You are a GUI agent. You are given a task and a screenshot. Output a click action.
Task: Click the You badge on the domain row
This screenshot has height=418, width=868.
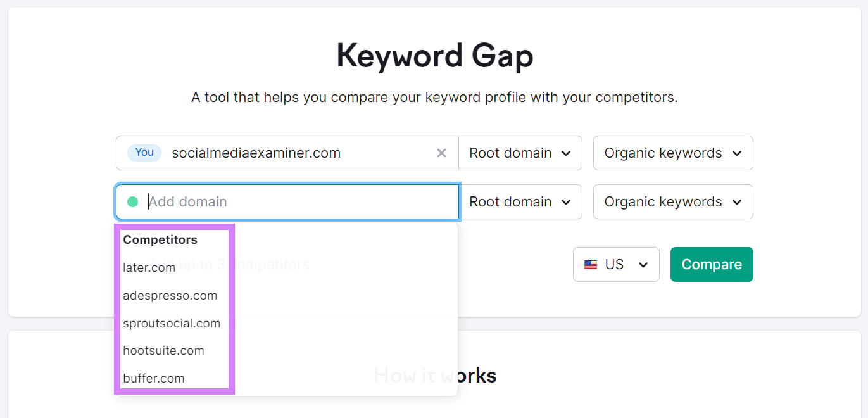(144, 152)
